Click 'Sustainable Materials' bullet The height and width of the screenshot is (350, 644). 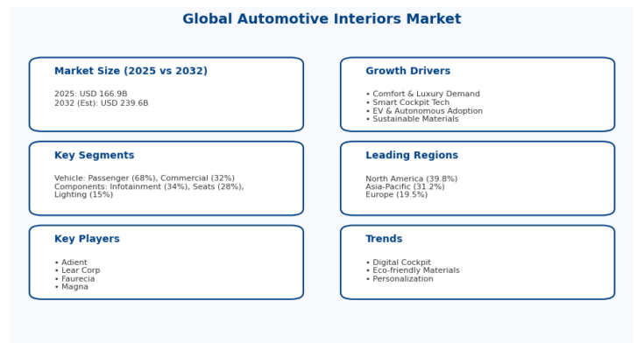[412, 119]
